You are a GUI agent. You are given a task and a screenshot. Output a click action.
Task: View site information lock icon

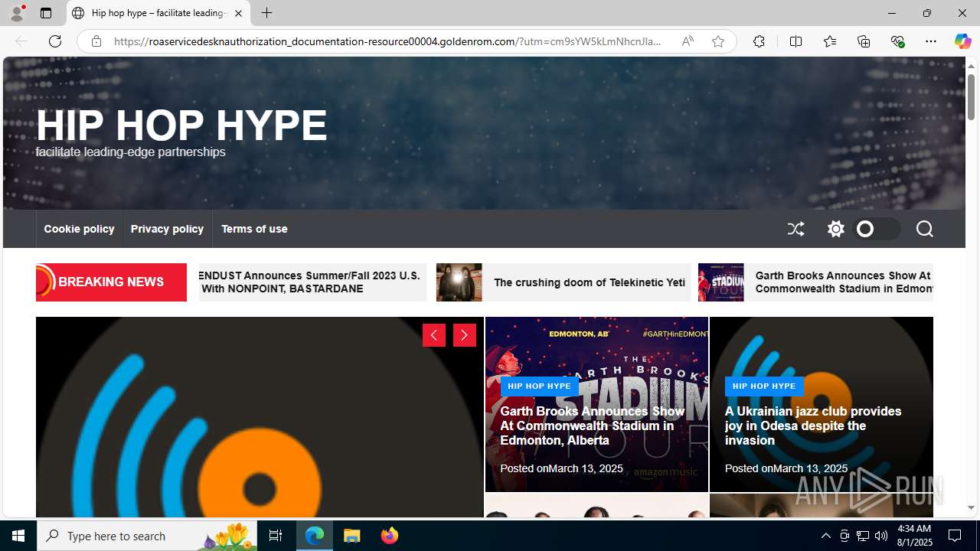point(96,41)
